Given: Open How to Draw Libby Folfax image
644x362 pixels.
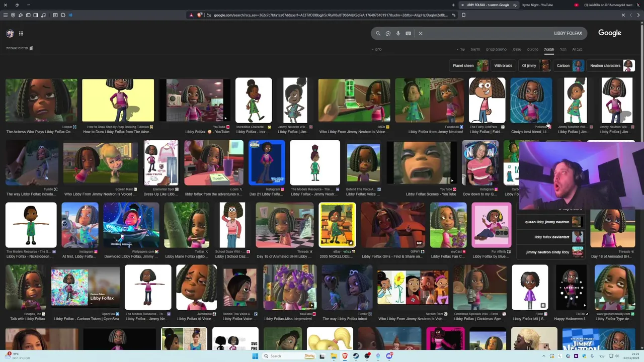Looking at the screenshot, I should [118, 100].
